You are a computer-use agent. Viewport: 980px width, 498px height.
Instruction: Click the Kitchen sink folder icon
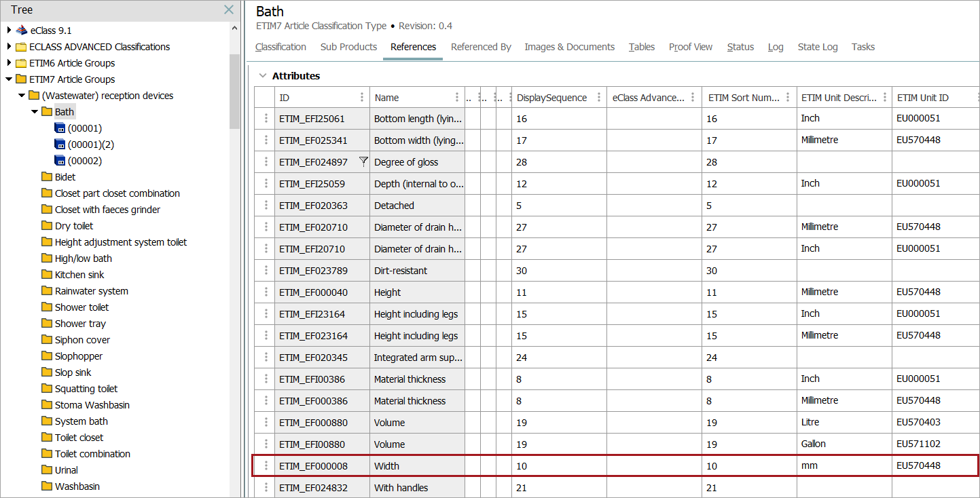(x=47, y=275)
